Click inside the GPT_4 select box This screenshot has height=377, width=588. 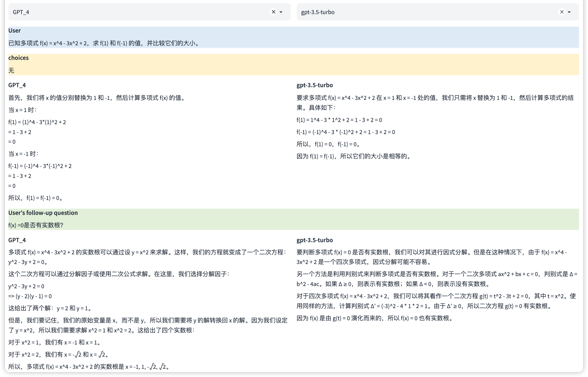(138, 12)
